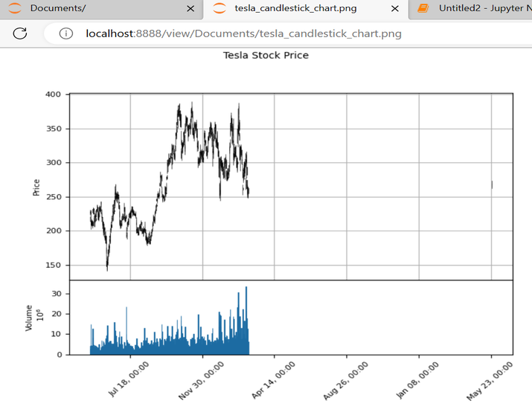Screen dimensions: 532x409
Task: Click the 400 price tick label
Action: pyautogui.click(x=53, y=94)
